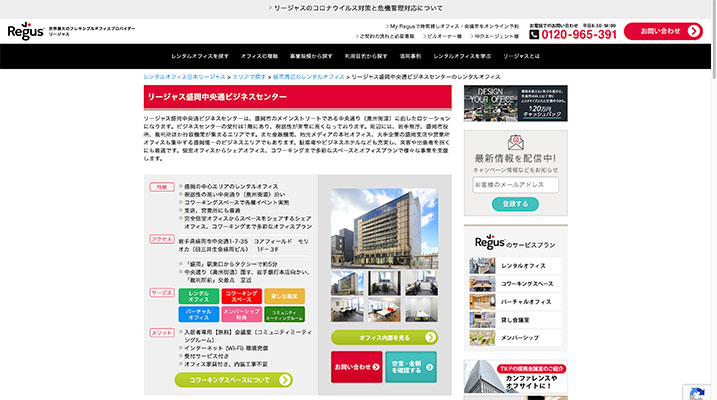Open 貸し会議室 in the service plan list

(515, 320)
